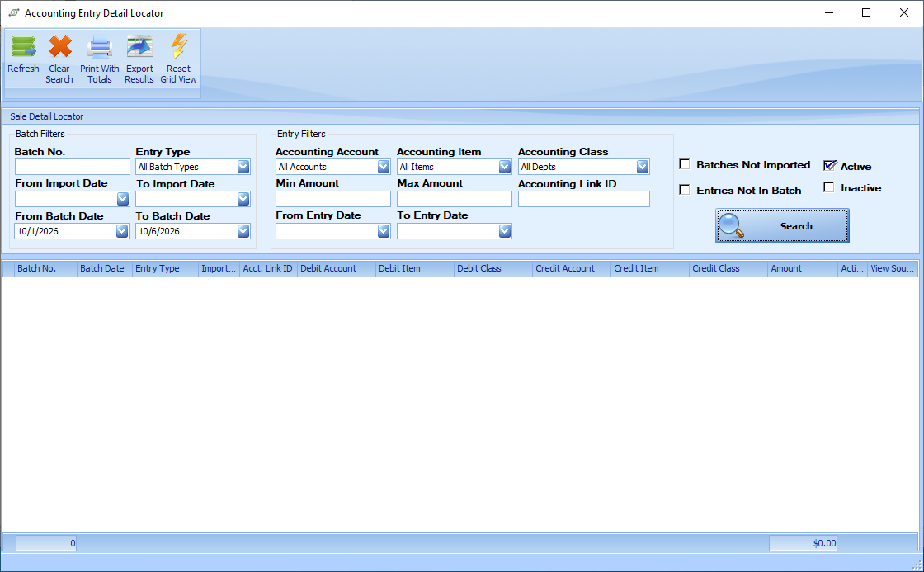Click the Accounting Link ID field

[x=584, y=199]
